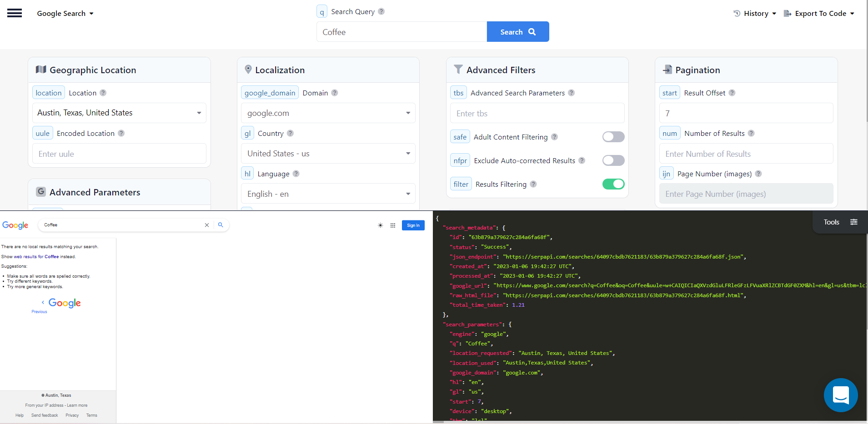The image size is (868, 424).
Task: Open the Language dropdown showing English
Action: tap(328, 194)
